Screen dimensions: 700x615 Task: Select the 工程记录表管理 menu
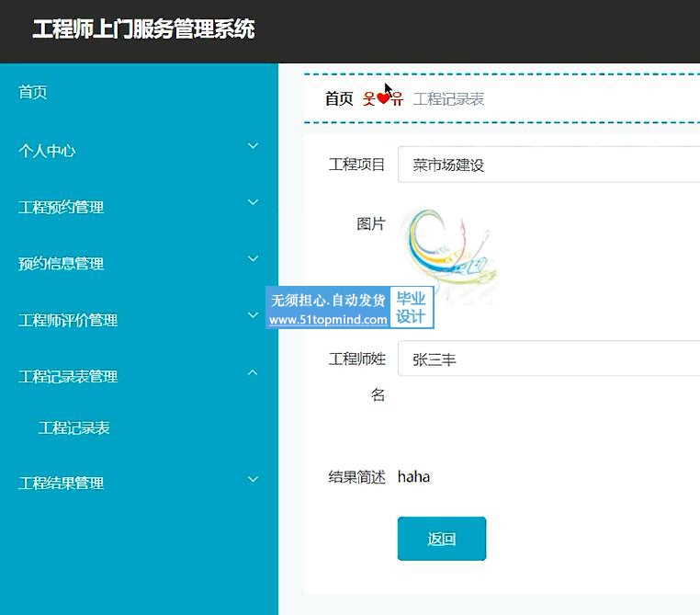[68, 376]
